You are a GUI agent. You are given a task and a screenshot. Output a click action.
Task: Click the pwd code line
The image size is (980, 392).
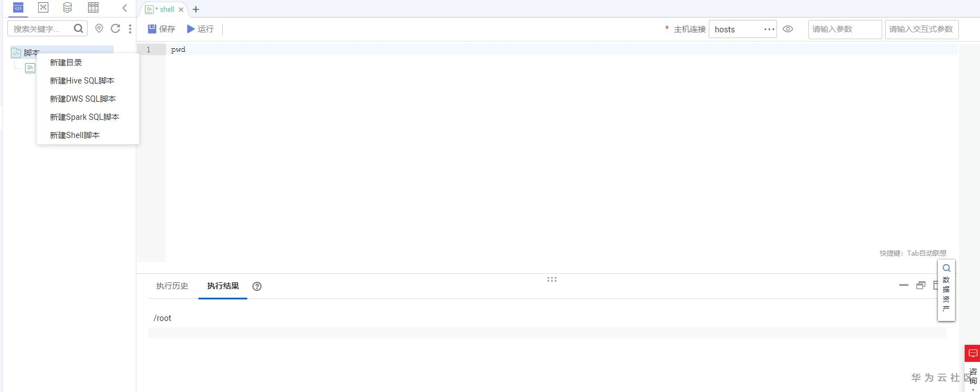click(178, 49)
